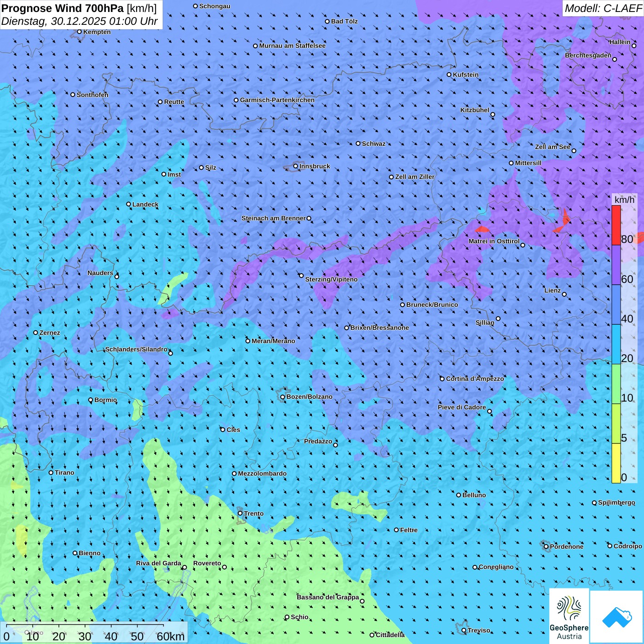Click the GeoSphere Austria logo
Screen dimensions: 644x644
569,616
